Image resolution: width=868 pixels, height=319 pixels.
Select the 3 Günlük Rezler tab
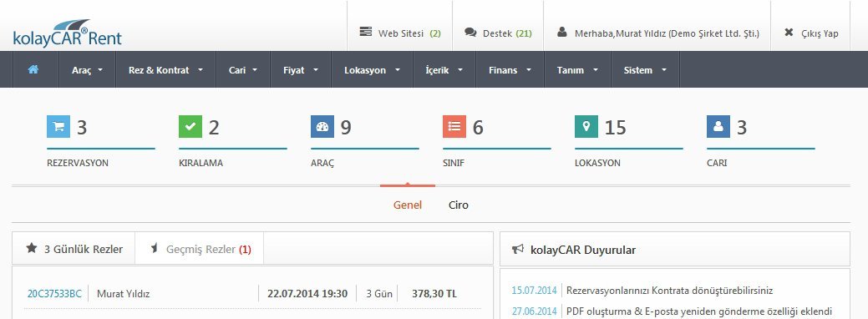pos(74,248)
